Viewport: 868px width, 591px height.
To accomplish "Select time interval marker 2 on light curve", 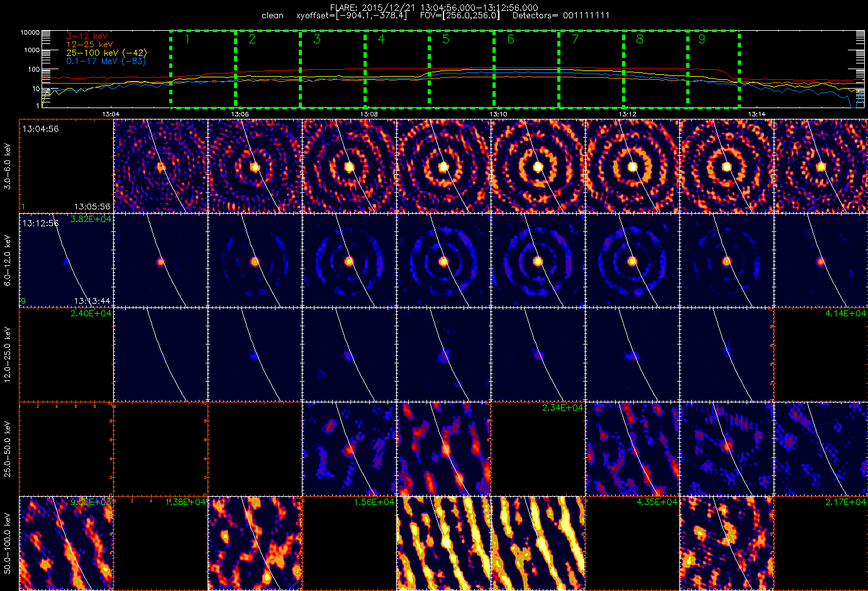I will tap(252, 39).
